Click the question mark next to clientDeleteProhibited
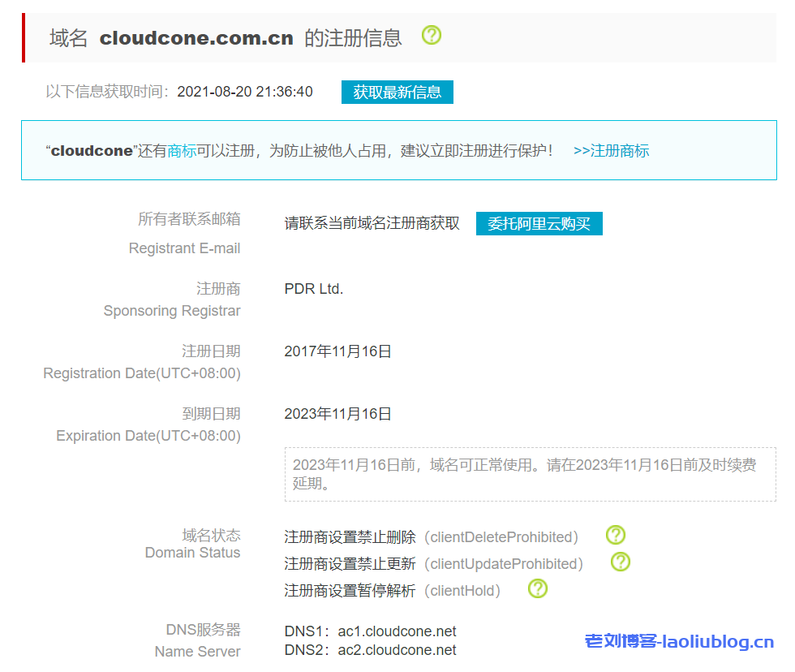The width and height of the screenshot is (795, 672). 615,535
